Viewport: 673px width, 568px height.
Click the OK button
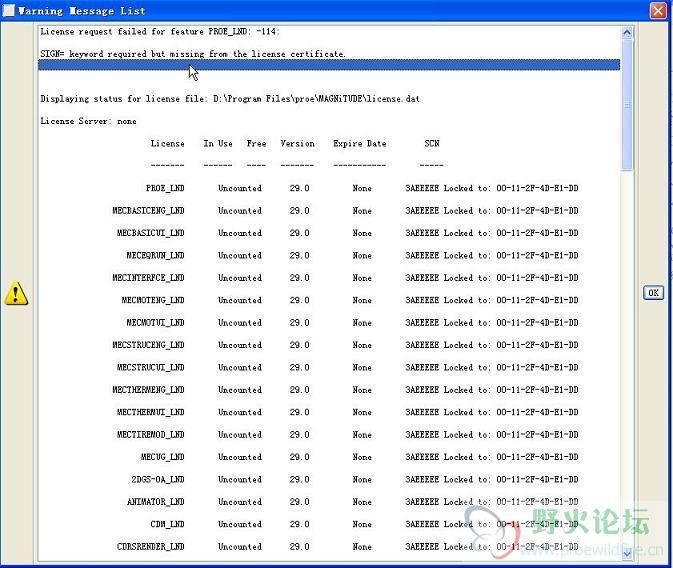tap(653, 293)
